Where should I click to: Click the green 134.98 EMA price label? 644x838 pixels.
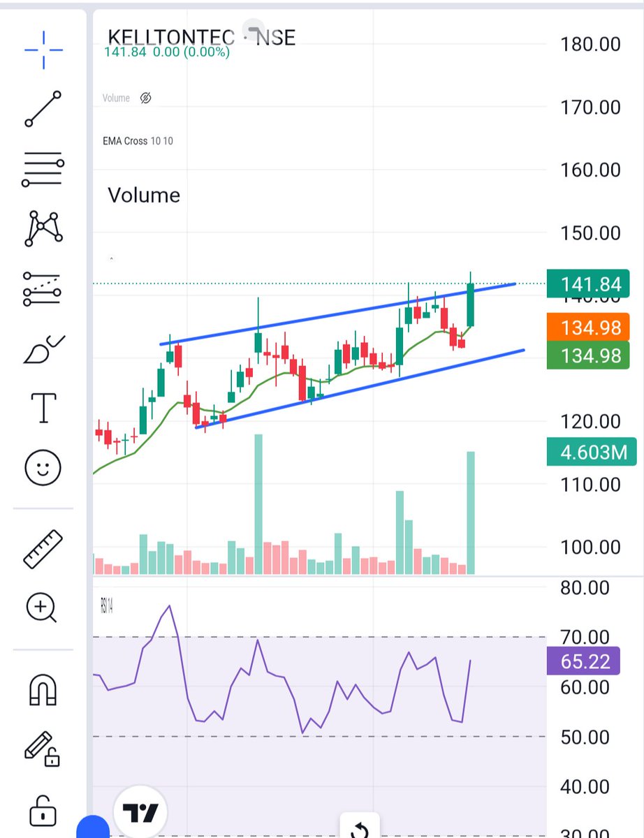pos(590,355)
